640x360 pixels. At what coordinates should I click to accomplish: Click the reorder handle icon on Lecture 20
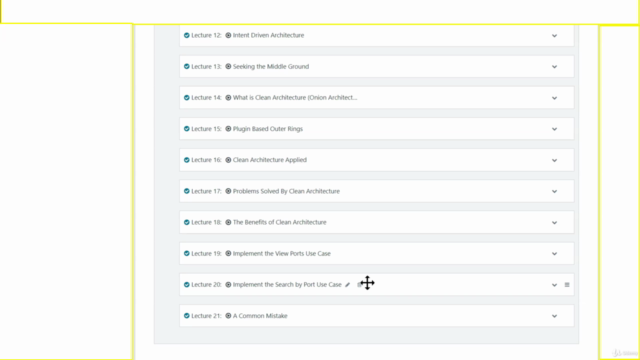(567, 285)
